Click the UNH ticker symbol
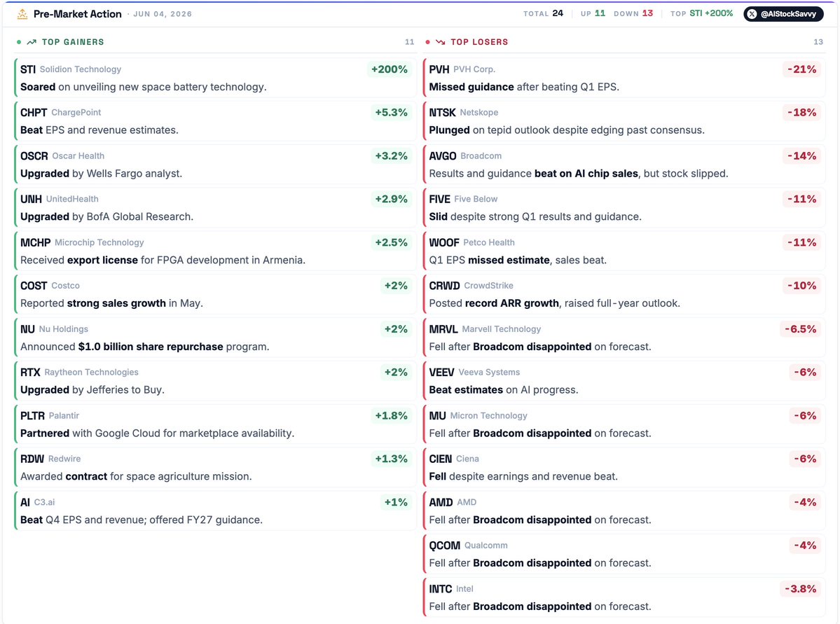The image size is (840, 624). tap(31, 199)
